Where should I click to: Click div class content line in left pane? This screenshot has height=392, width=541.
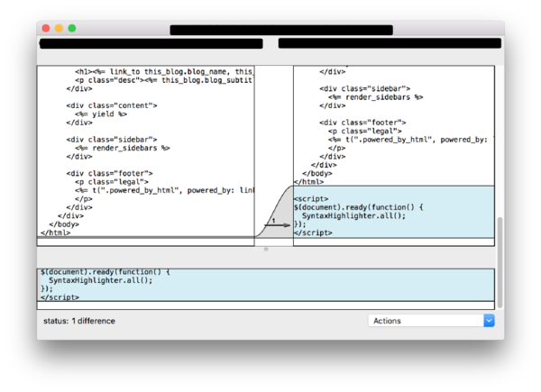(x=111, y=105)
